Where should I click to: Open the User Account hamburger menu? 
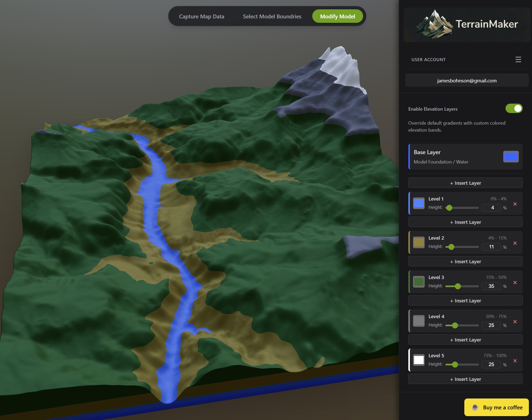pos(518,60)
